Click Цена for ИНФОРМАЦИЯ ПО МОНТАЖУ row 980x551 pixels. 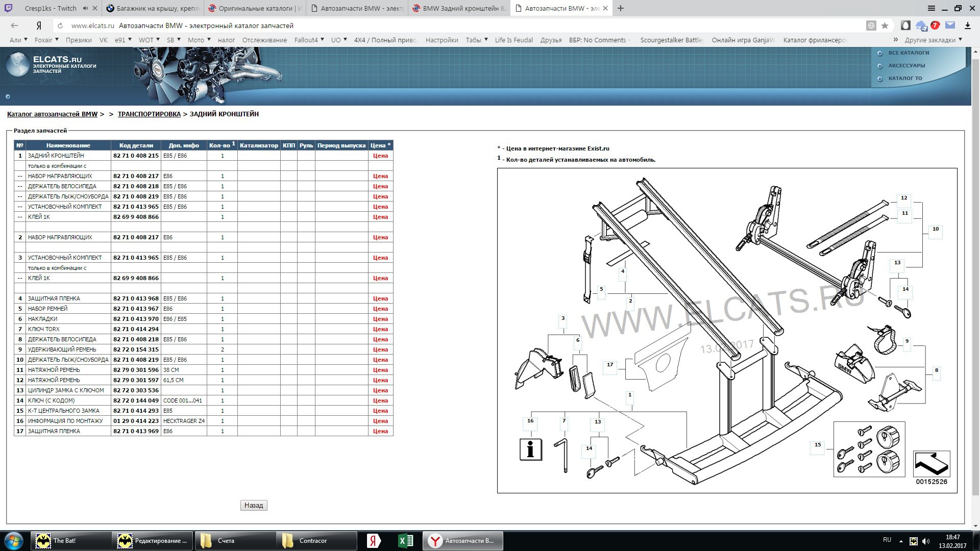[380, 421]
